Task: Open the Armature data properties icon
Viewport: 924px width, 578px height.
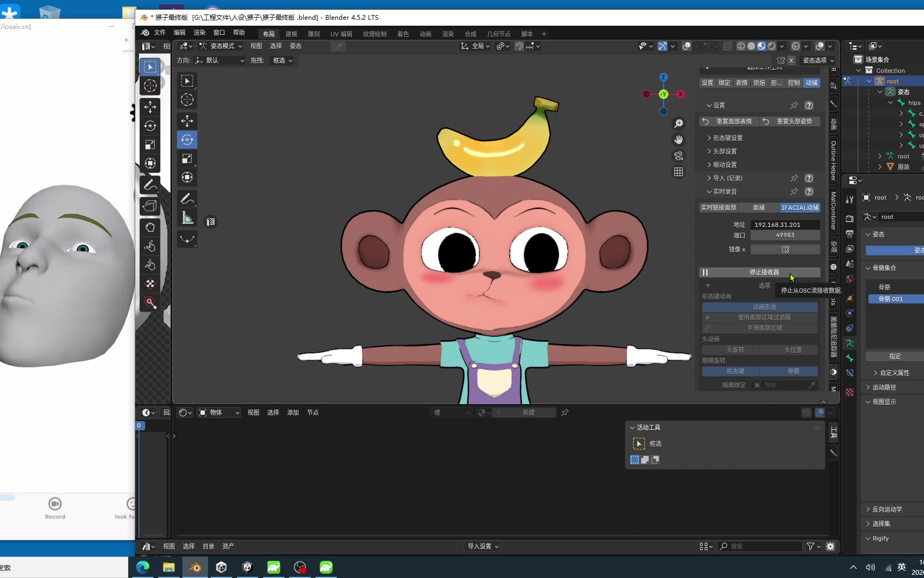Action: (850, 343)
